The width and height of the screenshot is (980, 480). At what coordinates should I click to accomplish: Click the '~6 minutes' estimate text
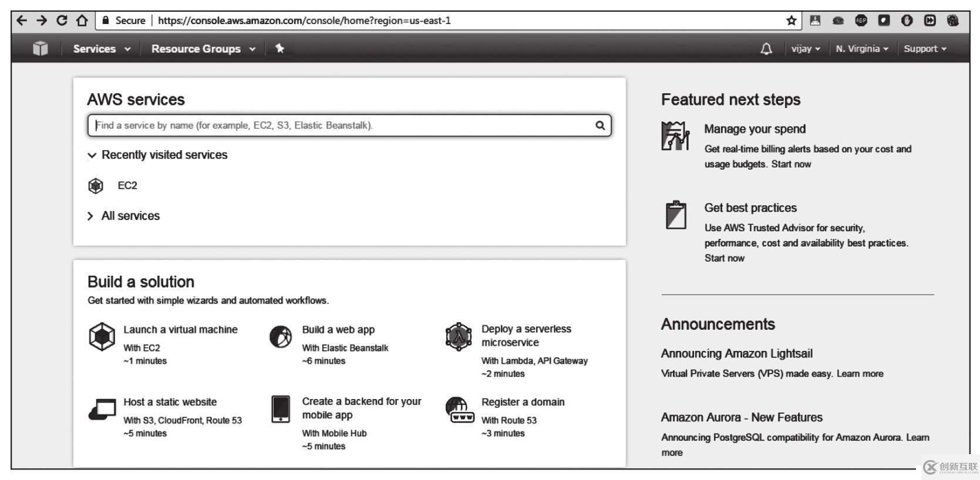324,361
